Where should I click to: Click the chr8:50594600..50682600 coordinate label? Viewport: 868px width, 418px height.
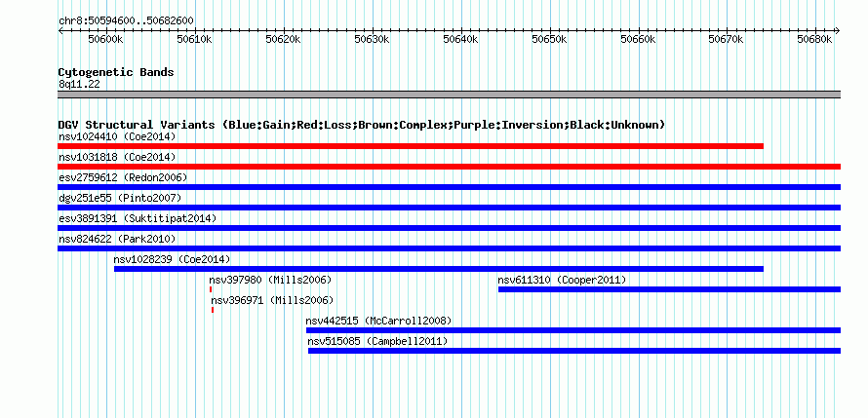point(126,21)
